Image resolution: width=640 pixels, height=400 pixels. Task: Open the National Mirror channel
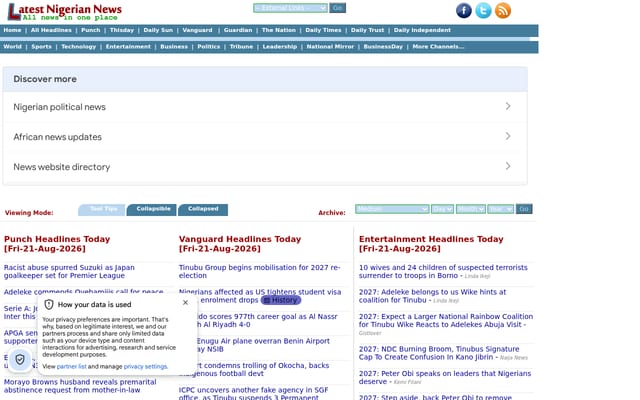(330, 47)
